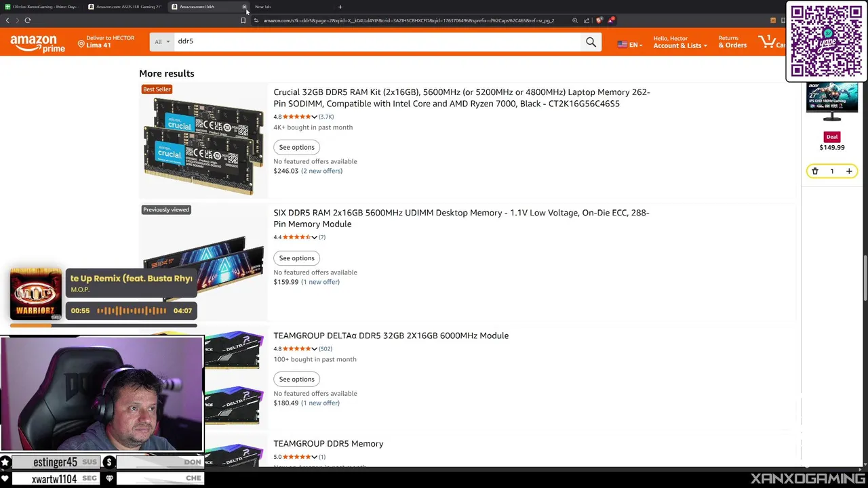Open the SIX DDR5 RAM 2x16GB title link

(461, 218)
